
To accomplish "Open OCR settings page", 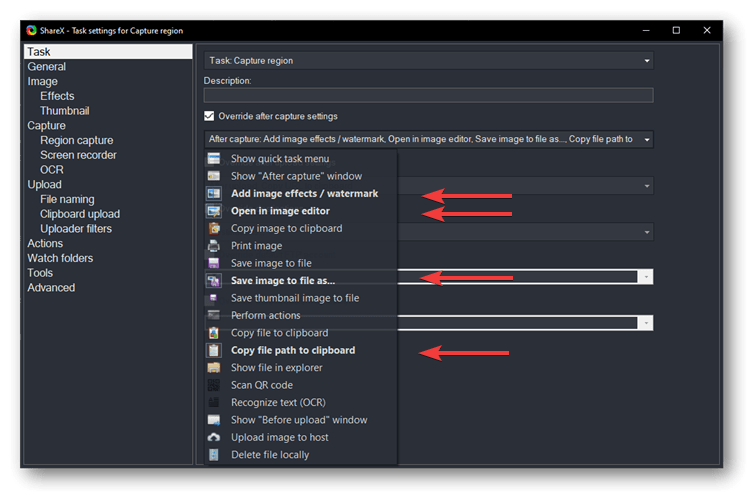I will 52,170.
